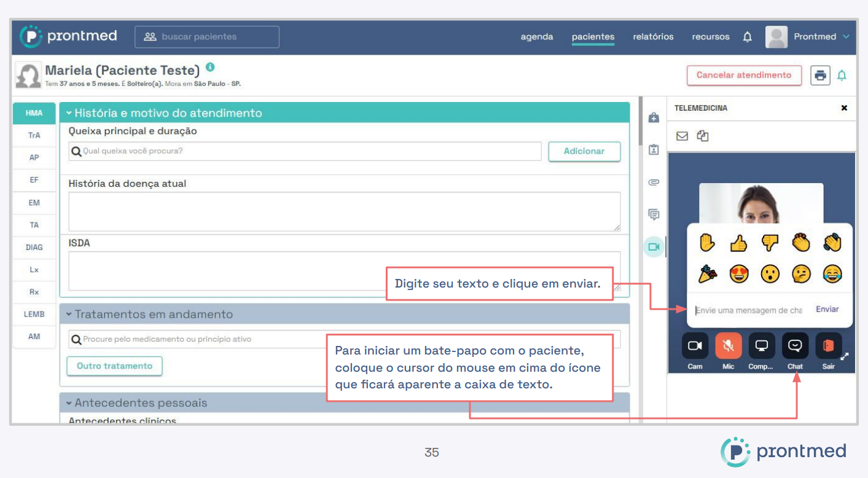Open the notifications bell in top navbar
868x478 pixels.
point(747,37)
